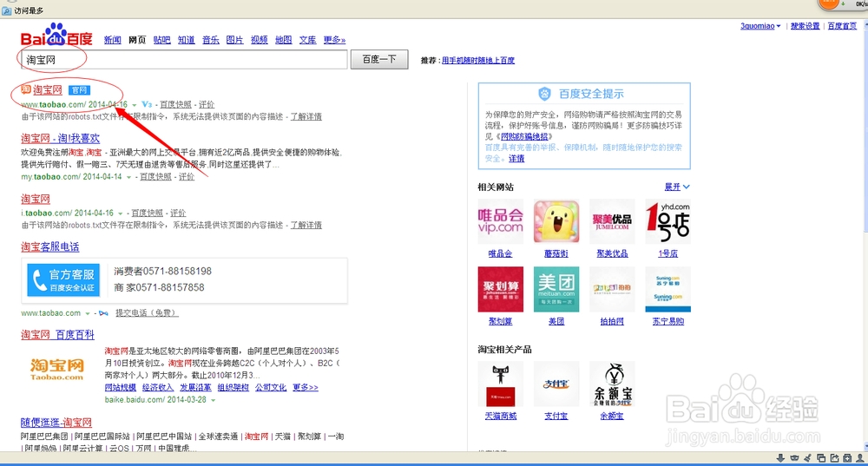Click 了解详情 under www.taobao.com result
The height and width of the screenshot is (466, 868).
click(306, 116)
